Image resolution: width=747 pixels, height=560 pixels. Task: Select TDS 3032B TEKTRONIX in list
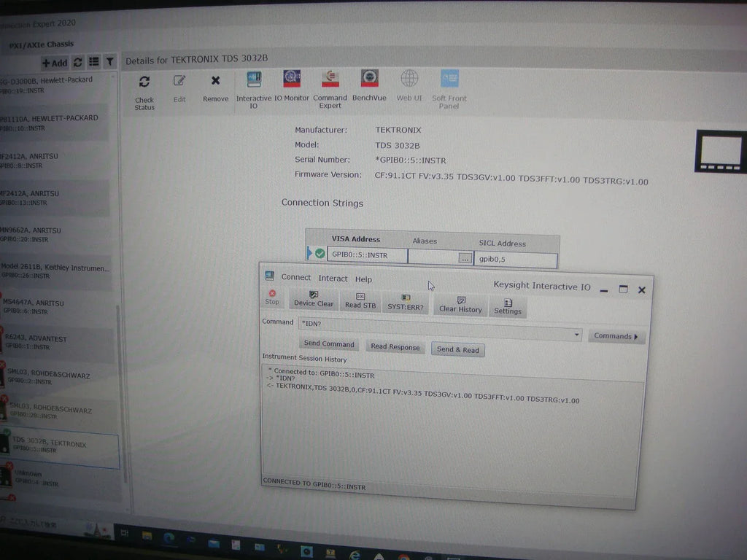(60, 449)
